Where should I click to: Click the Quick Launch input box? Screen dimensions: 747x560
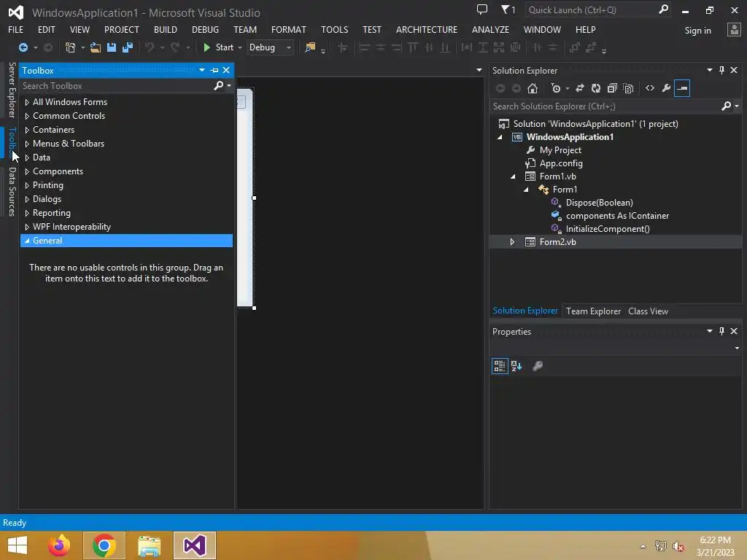pyautogui.click(x=591, y=9)
